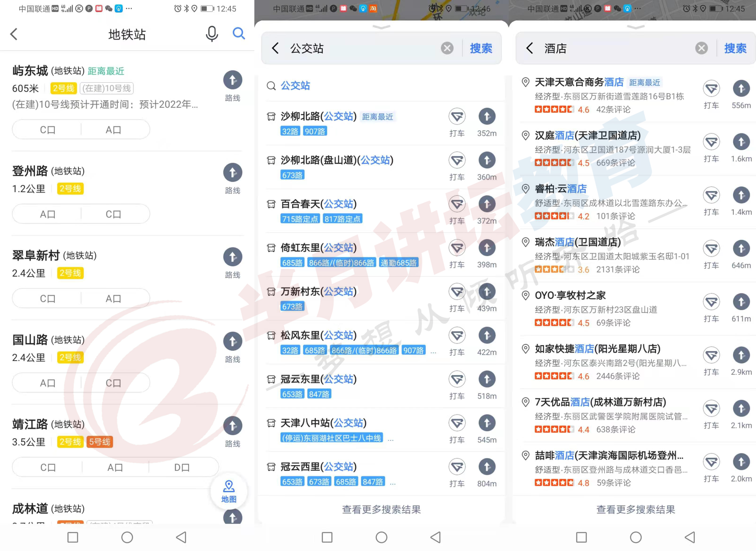Select C口 exit under 屿东城 station
Image resolution: width=756 pixels, height=551 pixels.
pyautogui.click(x=47, y=130)
